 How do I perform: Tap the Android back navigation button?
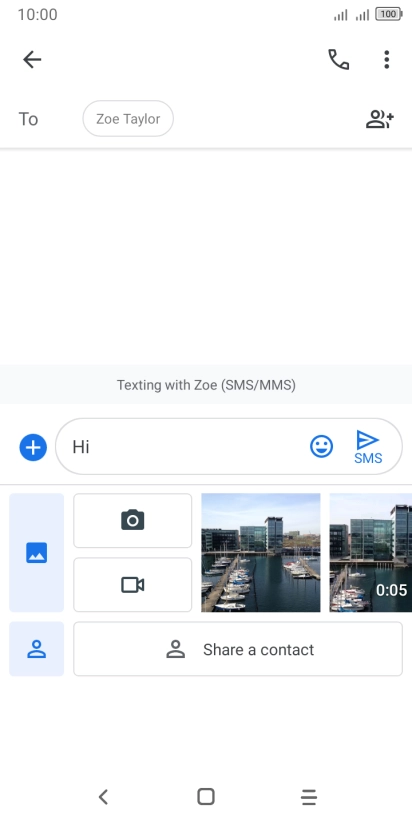click(104, 797)
